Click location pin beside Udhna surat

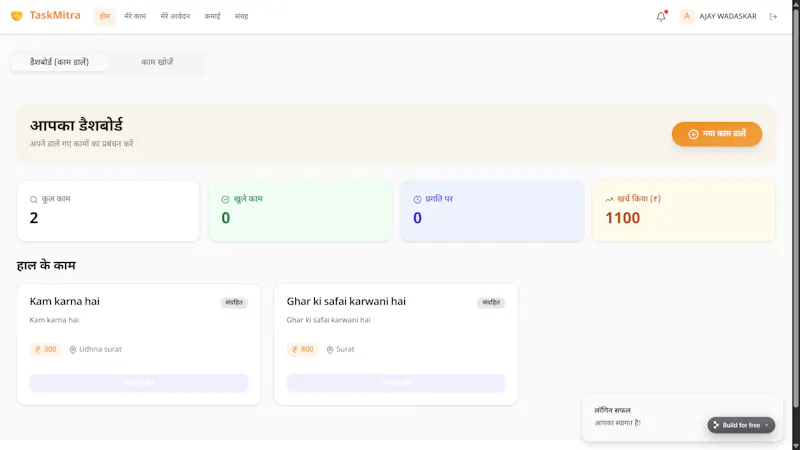[73, 349]
